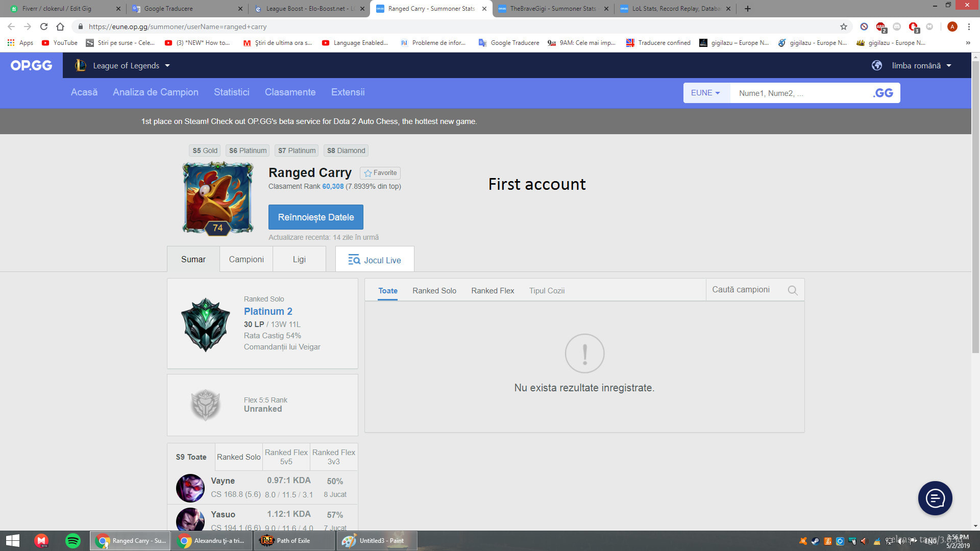Click the champion search magnifier icon

click(793, 290)
